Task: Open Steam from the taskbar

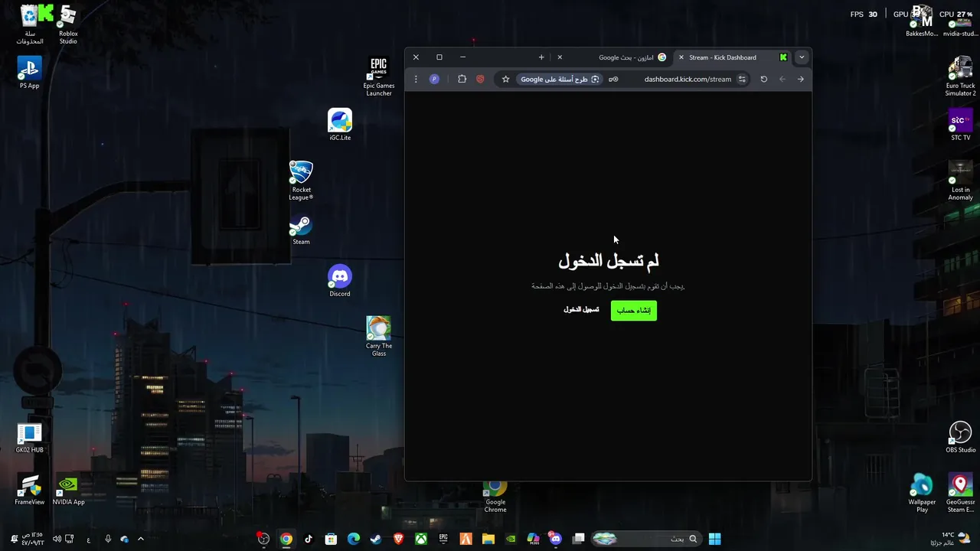Action: (376, 539)
